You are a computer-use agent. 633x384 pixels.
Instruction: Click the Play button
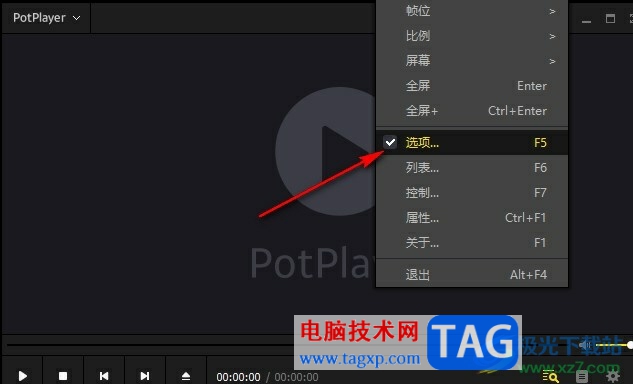pos(23,376)
